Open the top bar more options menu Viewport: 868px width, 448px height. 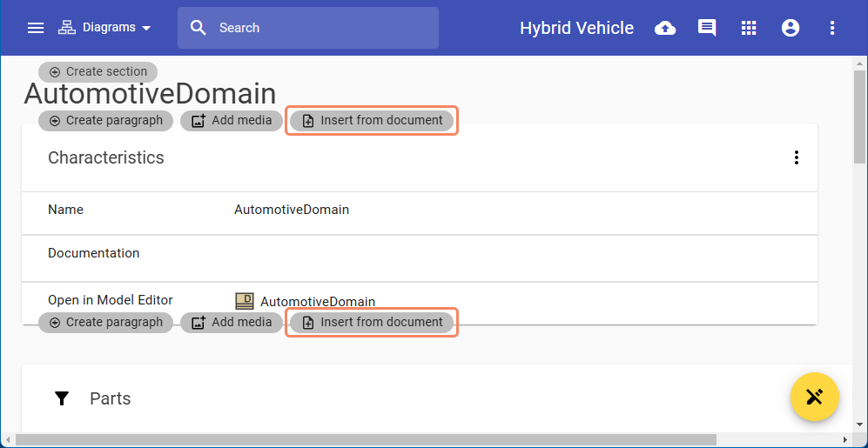tap(832, 28)
